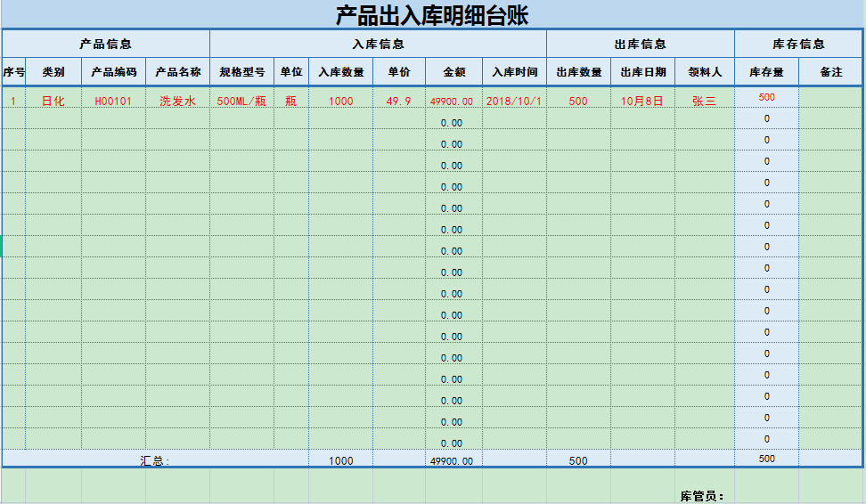Select the title 产品出入库明细台账
Viewport: 866px width, 504px height.
coord(432,15)
